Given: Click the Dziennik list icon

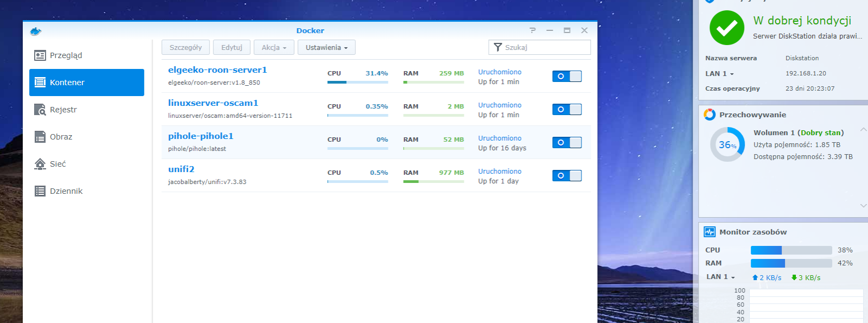Looking at the screenshot, I should 40,191.
